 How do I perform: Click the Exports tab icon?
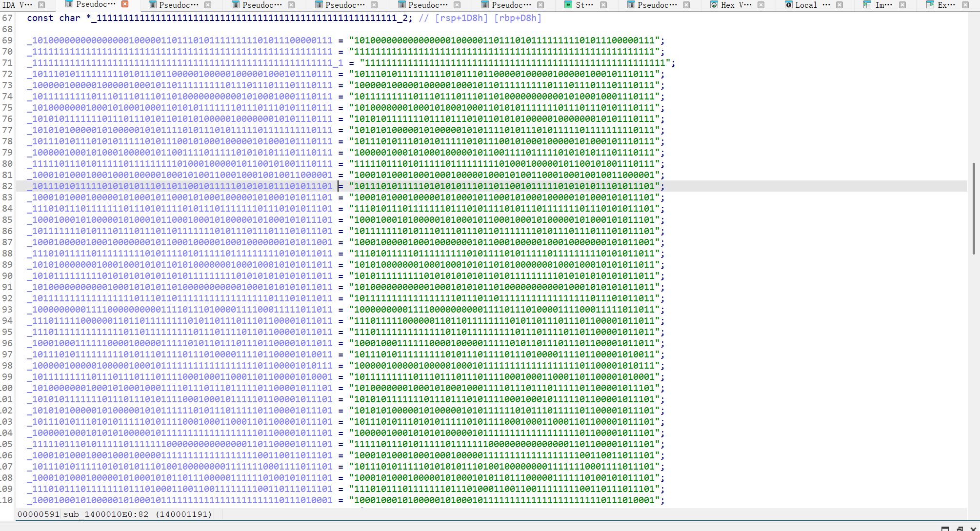[930, 5]
